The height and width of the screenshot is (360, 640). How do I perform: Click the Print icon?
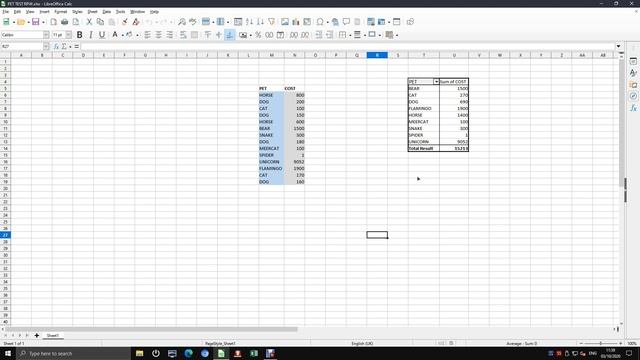point(64,22)
